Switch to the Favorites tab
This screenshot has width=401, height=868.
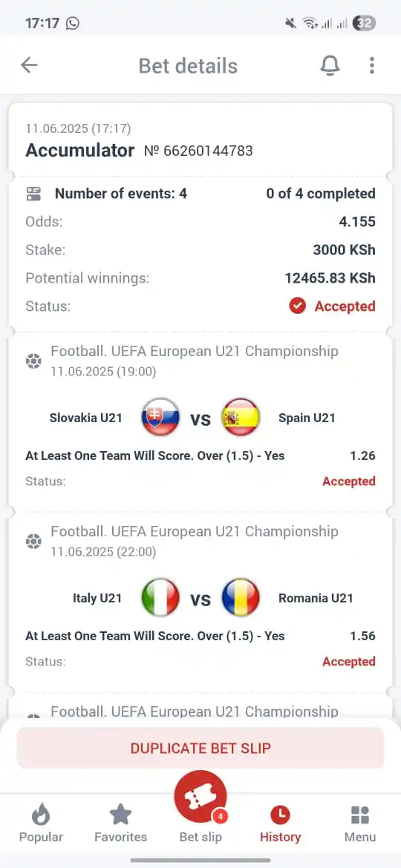point(121,823)
